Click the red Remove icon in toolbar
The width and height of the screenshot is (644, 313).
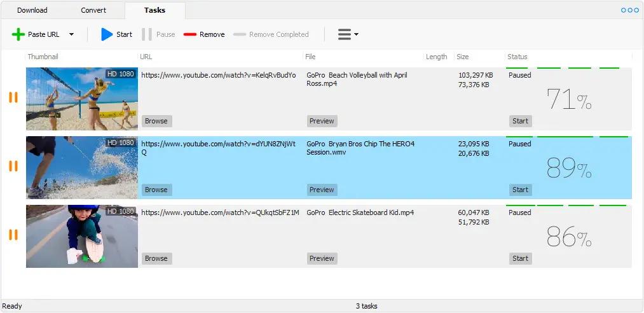click(190, 34)
